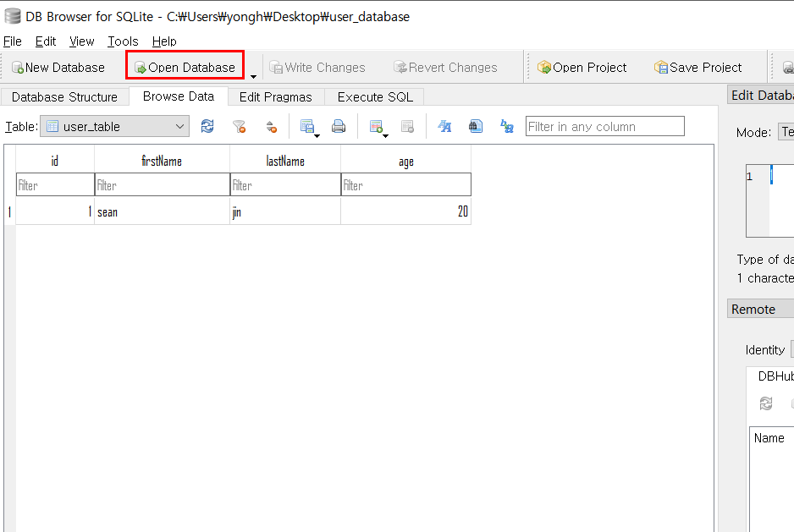Click the Save Project toolbar button
Screen dimensions: 794x532
pos(698,68)
